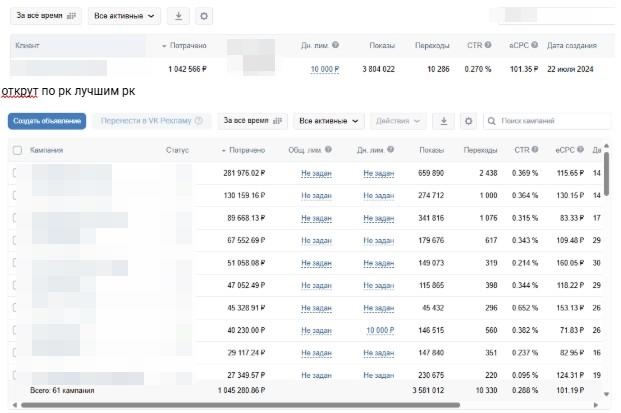Open campaign Все активные filter dropdown
The height and width of the screenshot is (413, 621).
[x=329, y=121]
